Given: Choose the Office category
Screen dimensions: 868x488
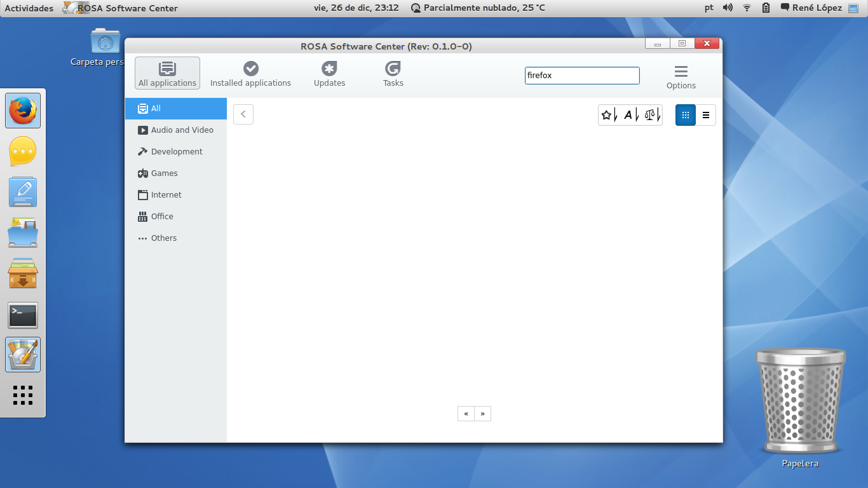Looking at the screenshot, I should (176, 217).
